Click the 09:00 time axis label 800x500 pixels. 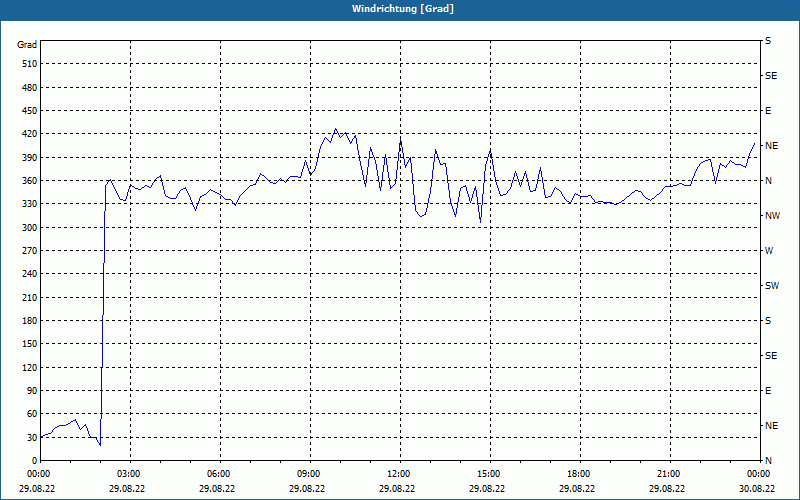310,474
